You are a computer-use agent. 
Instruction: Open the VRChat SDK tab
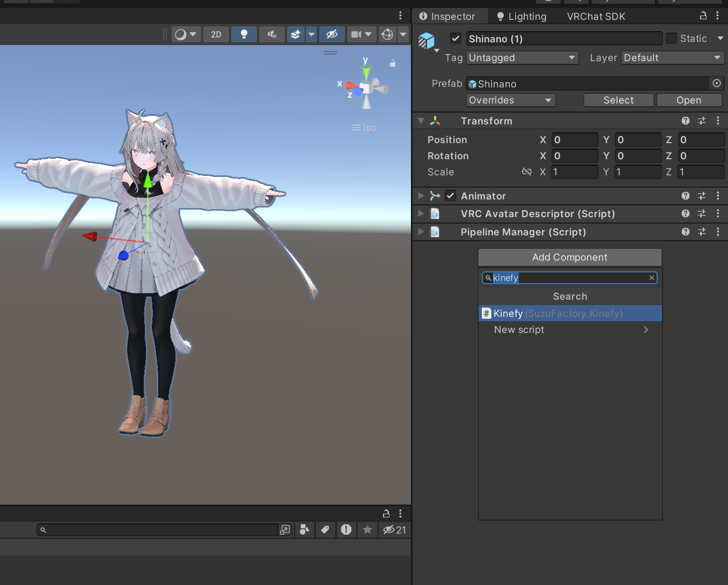click(596, 17)
